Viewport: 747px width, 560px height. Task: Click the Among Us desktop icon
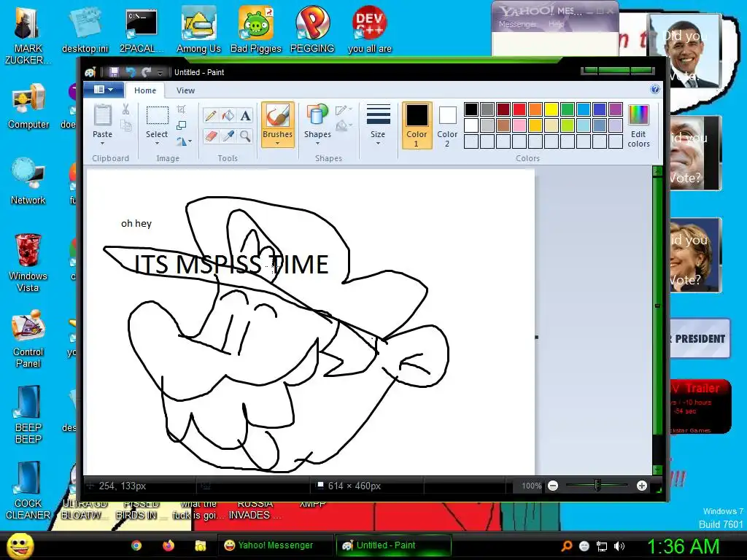click(198, 29)
